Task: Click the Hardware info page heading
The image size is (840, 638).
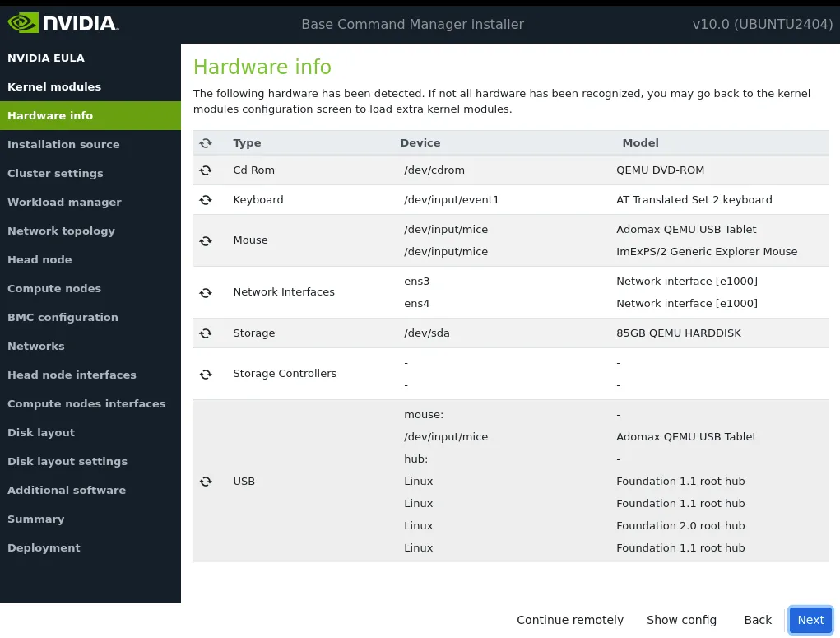Action: [x=262, y=67]
